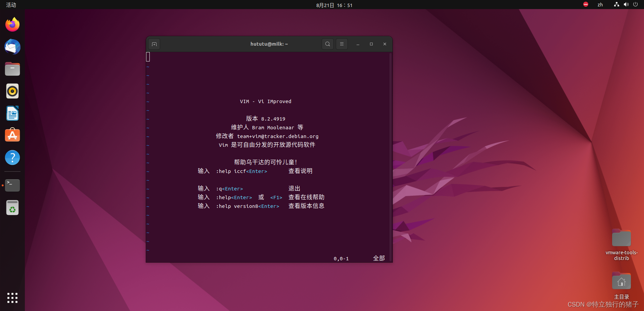
Task: Open the clock showing 8月21日 16:51
Action: pyautogui.click(x=334, y=5)
